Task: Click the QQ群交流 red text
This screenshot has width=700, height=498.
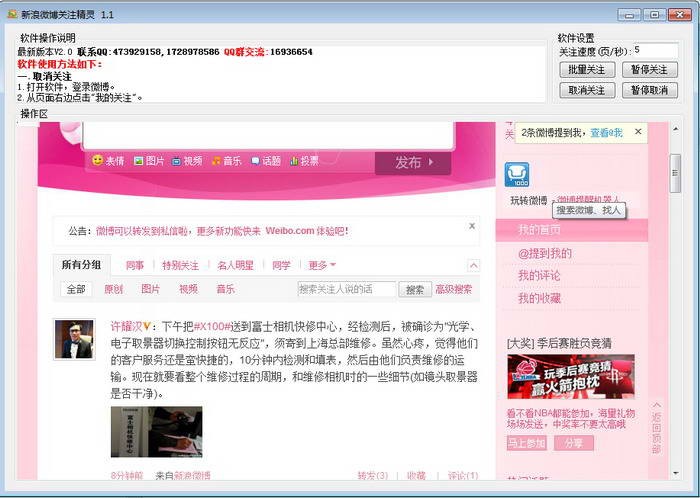Action: point(245,52)
